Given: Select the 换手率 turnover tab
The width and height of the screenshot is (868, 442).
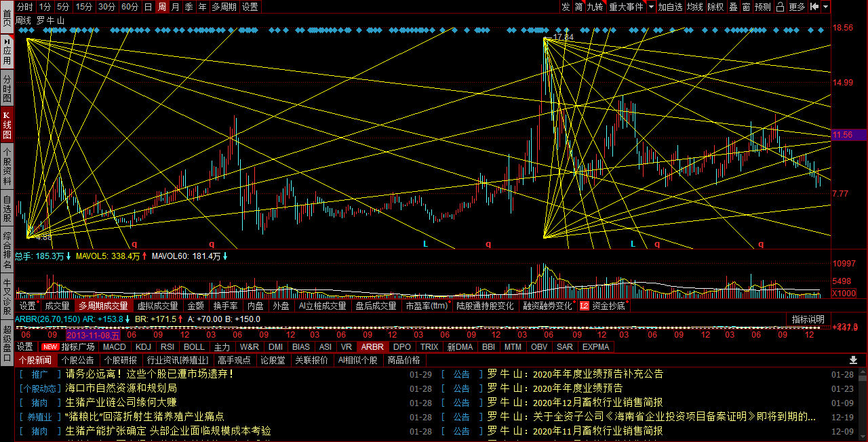Looking at the screenshot, I should [225, 306].
